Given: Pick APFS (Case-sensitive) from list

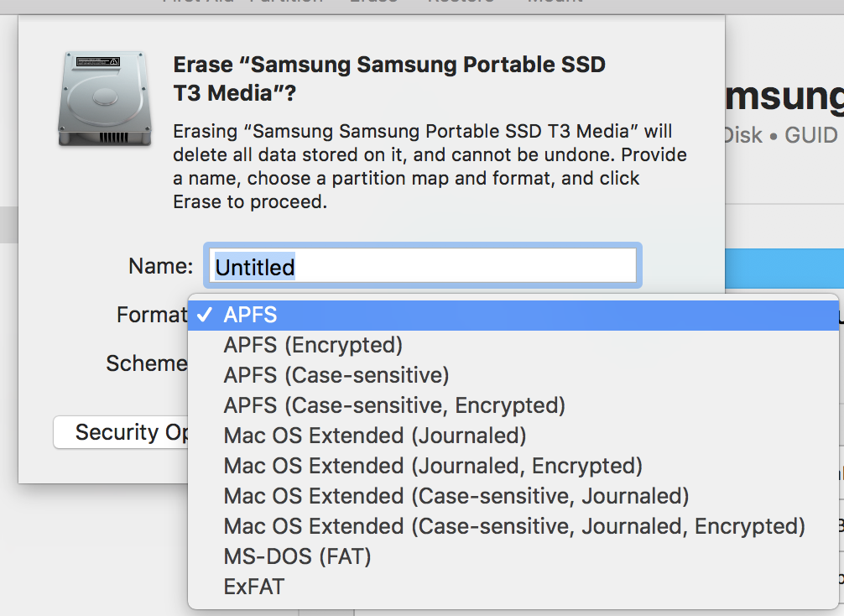Looking at the screenshot, I should pyautogui.click(x=513, y=375).
